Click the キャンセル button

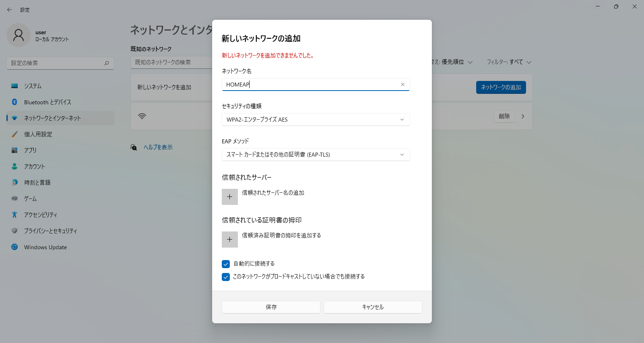[x=373, y=307]
